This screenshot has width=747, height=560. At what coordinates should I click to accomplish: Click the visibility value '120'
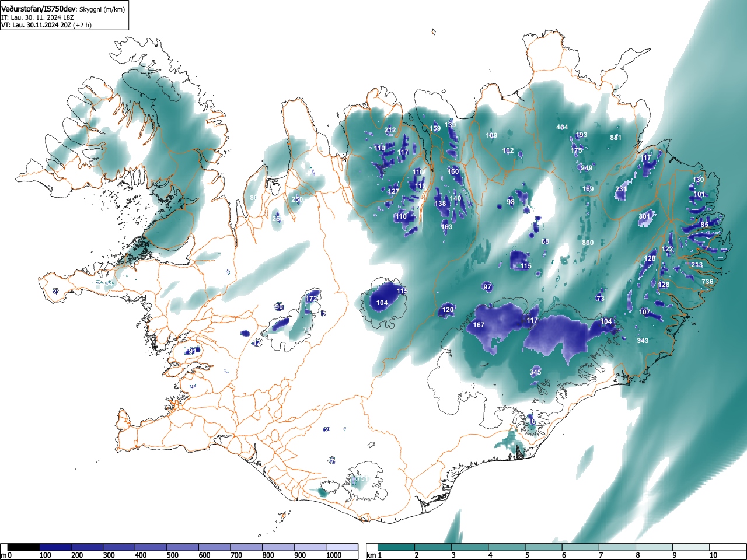[x=448, y=310]
